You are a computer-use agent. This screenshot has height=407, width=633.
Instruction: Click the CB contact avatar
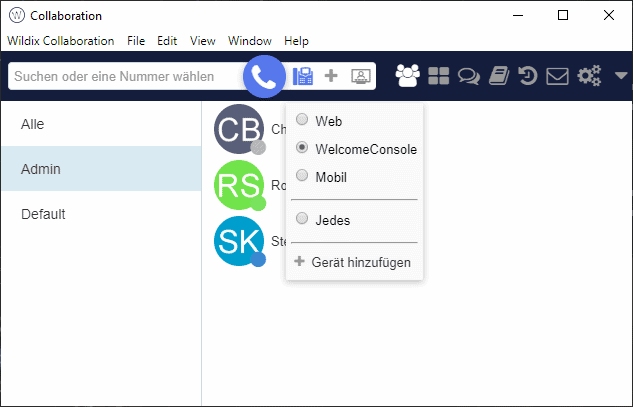coord(239,129)
